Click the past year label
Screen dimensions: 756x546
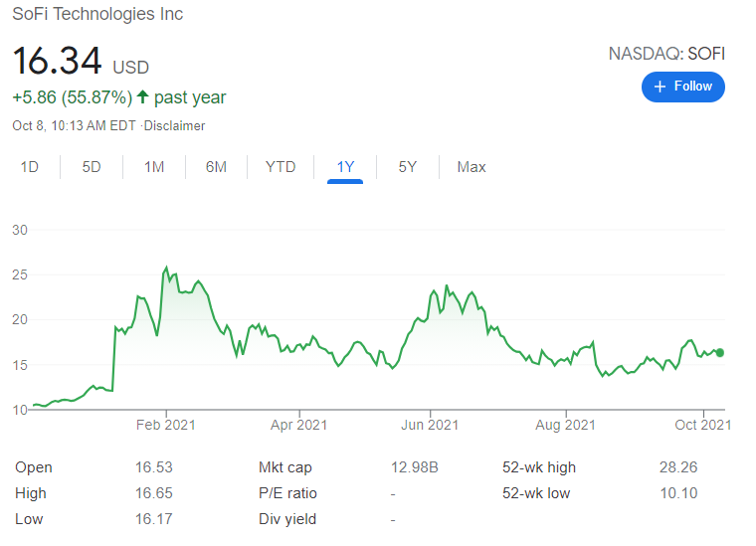coord(190,97)
